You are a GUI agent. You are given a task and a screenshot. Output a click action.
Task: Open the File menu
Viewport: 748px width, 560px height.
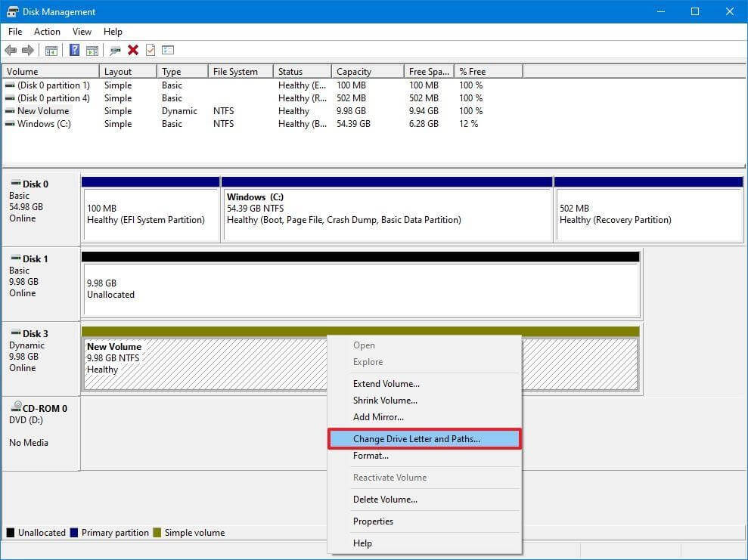pos(14,32)
